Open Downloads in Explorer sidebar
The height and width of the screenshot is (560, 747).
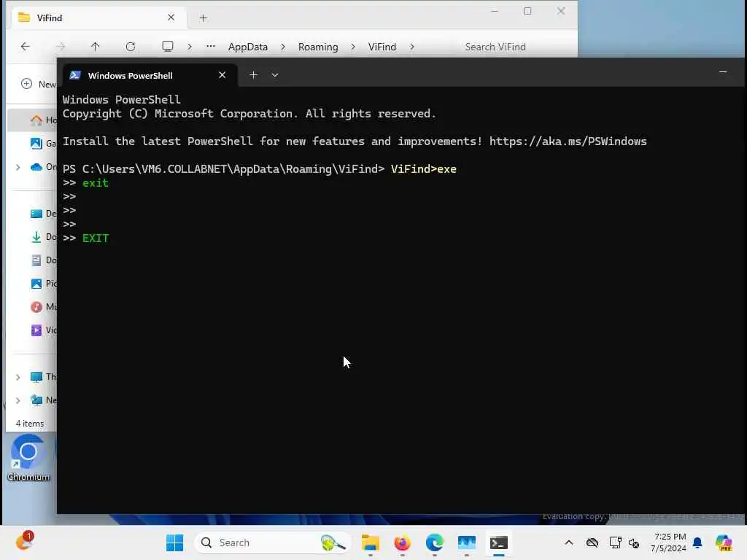43,237
